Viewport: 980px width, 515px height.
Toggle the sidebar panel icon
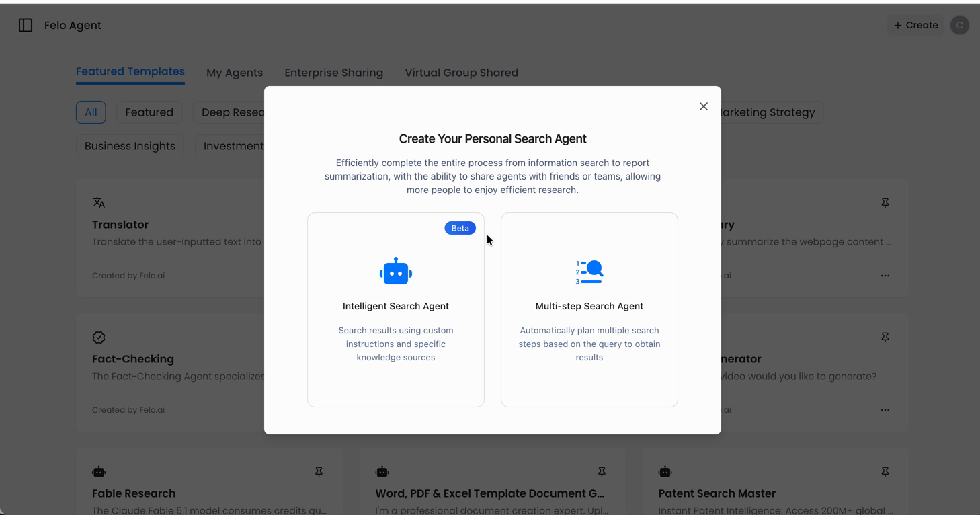(x=26, y=26)
